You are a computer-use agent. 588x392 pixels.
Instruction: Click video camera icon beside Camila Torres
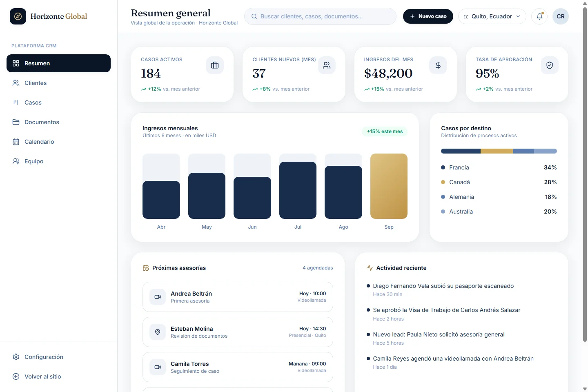[x=158, y=367]
